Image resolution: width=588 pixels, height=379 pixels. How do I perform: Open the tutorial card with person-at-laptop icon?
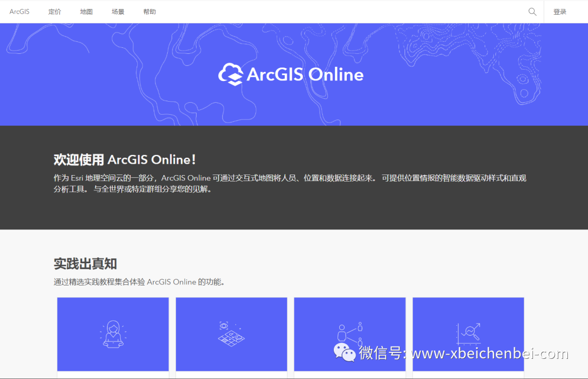pyautogui.click(x=113, y=334)
